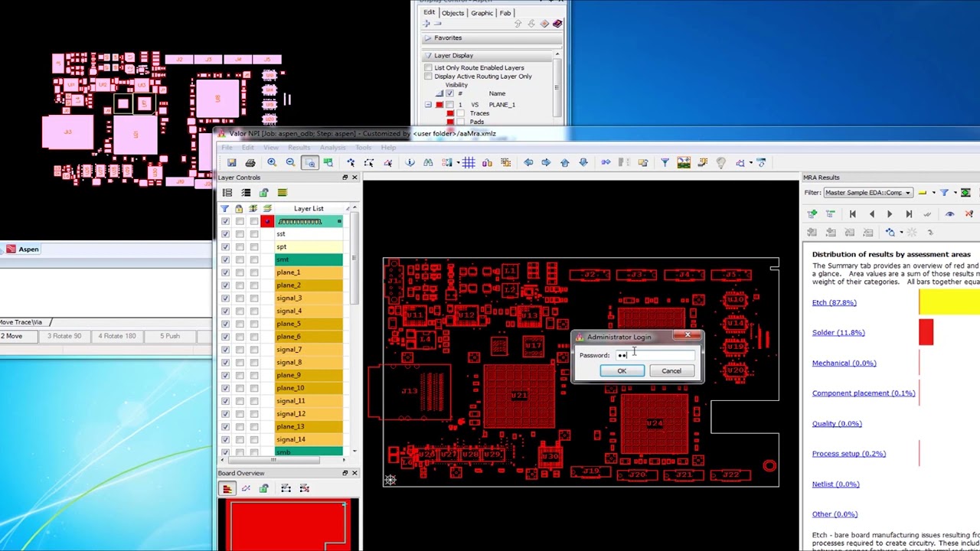
Task: Click OK in Administrator Login dialog
Action: [622, 371]
